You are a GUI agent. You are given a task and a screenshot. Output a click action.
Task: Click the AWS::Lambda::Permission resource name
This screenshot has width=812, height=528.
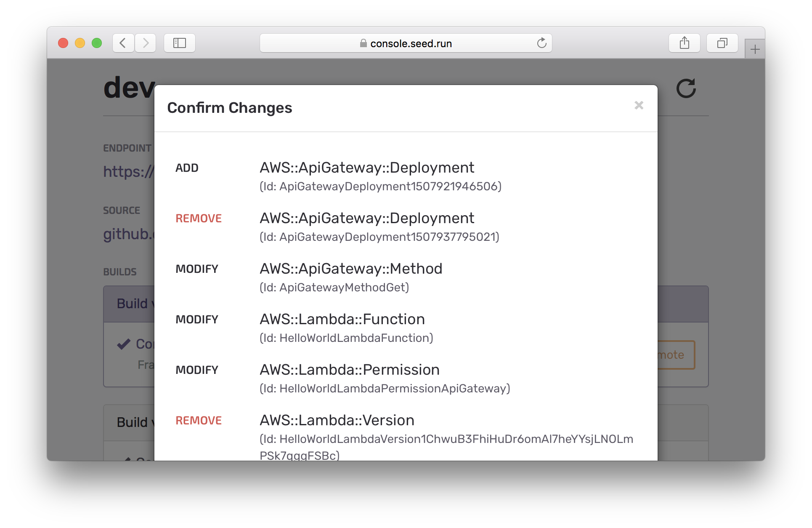[349, 370]
